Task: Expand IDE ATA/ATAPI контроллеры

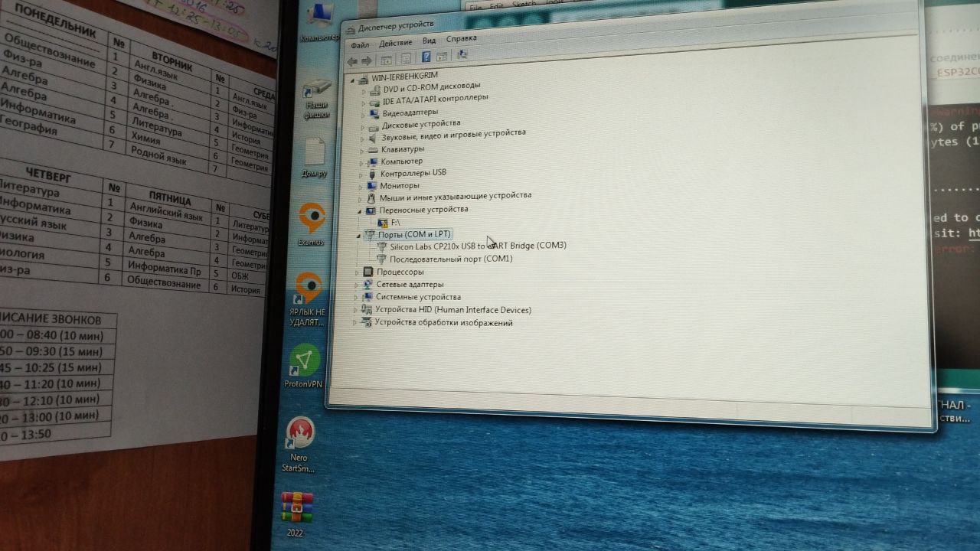Action: point(364,103)
